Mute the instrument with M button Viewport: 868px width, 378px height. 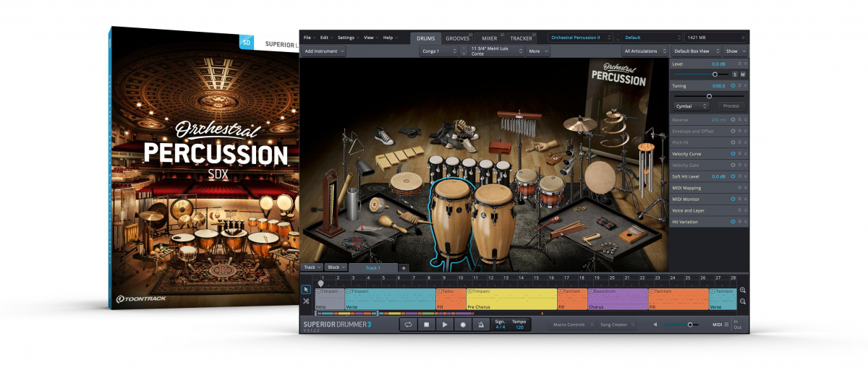point(743,74)
